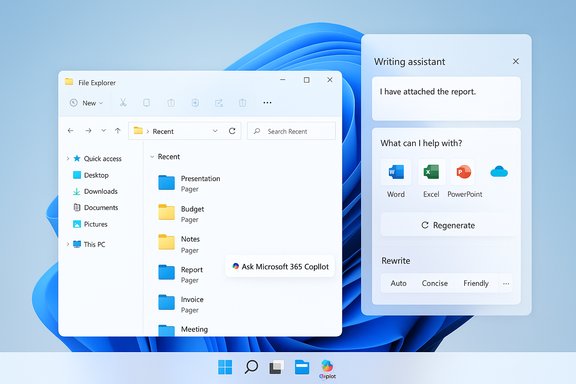Image resolution: width=576 pixels, height=384 pixels.
Task: Click Ask Microsoft 365 Copilot
Action: pyautogui.click(x=280, y=267)
